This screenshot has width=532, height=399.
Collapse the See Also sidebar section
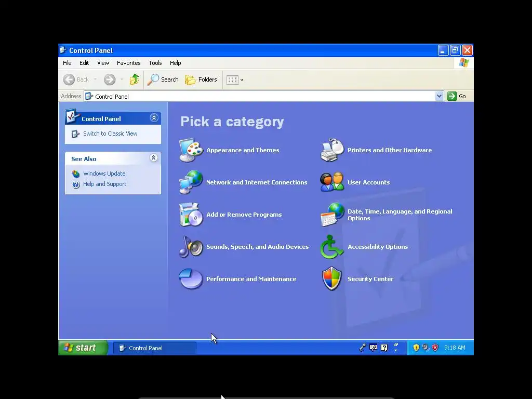coord(154,158)
